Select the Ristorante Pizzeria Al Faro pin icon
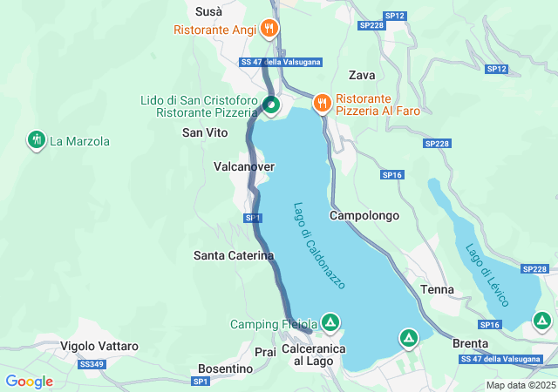Viewport: 558px width, 392px height. click(323, 103)
